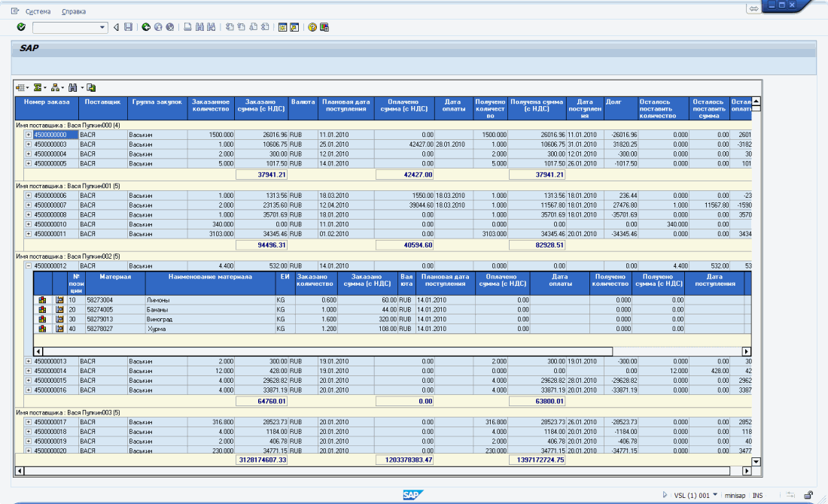
Task: Click the subtotal cell 94496.31
Action: (x=263, y=245)
